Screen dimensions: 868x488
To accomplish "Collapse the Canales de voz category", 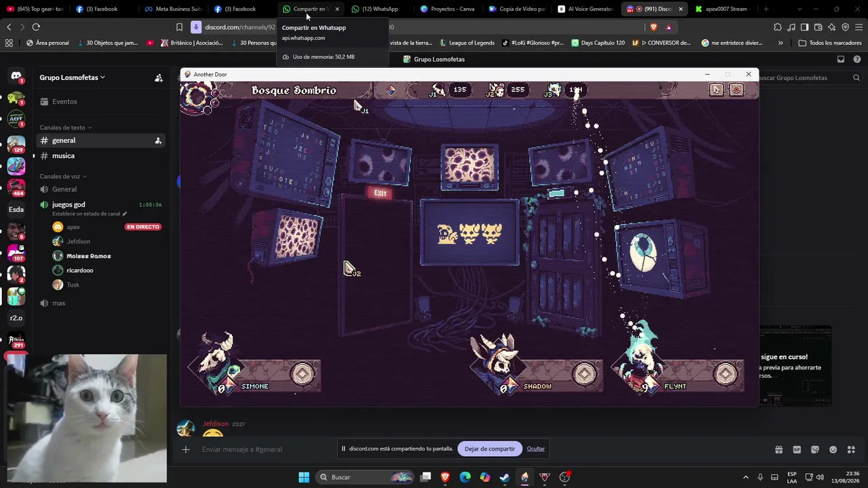I will pos(63,176).
